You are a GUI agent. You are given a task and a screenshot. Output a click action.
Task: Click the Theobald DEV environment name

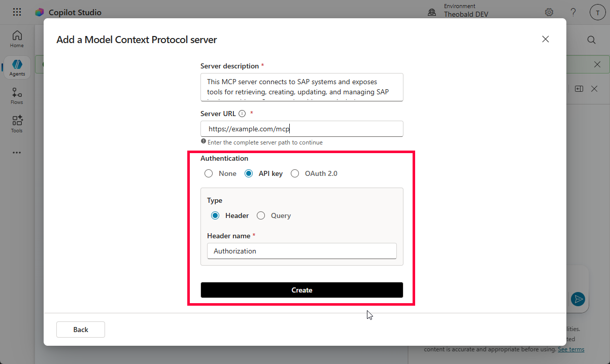(466, 15)
